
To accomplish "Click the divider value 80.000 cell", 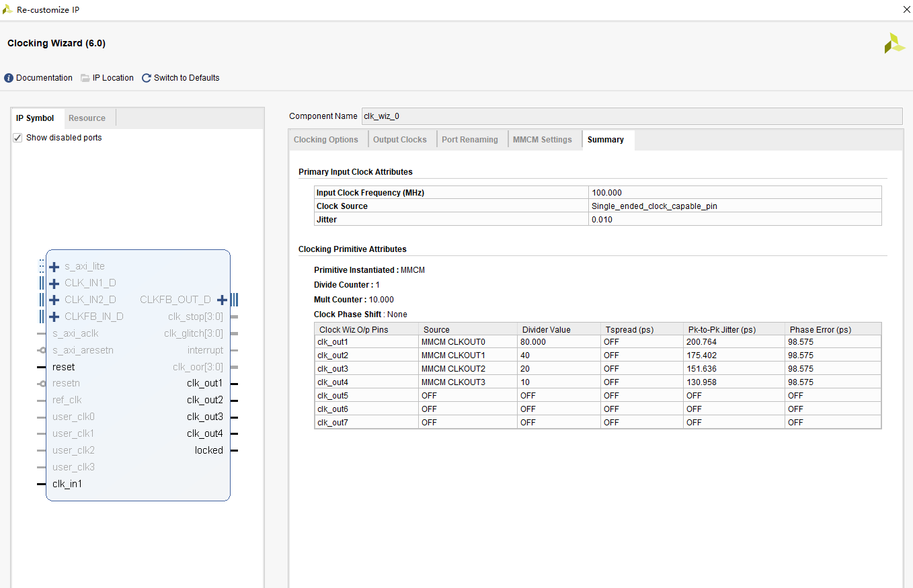I will pyautogui.click(x=559, y=342).
